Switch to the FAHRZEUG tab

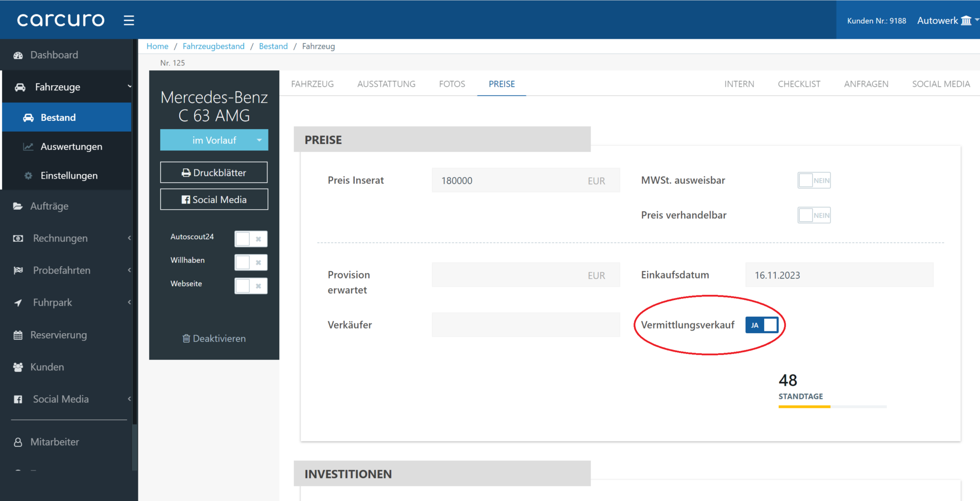[x=312, y=84]
